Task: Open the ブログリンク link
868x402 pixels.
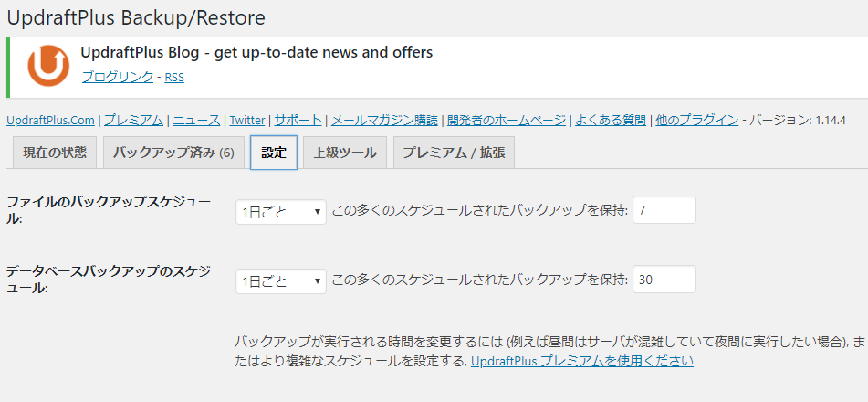Action: 118,77
